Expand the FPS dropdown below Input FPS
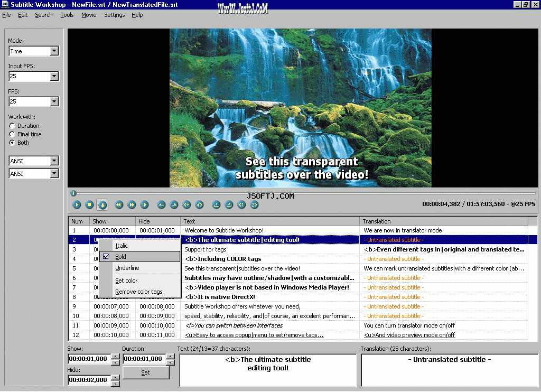541x392 pixels. pyautogui.click(x=54, y=101)
